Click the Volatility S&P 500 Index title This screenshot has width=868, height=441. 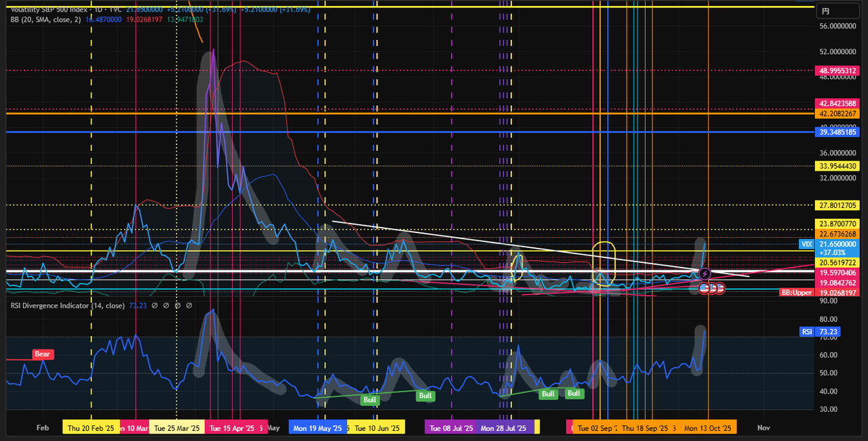47,9
